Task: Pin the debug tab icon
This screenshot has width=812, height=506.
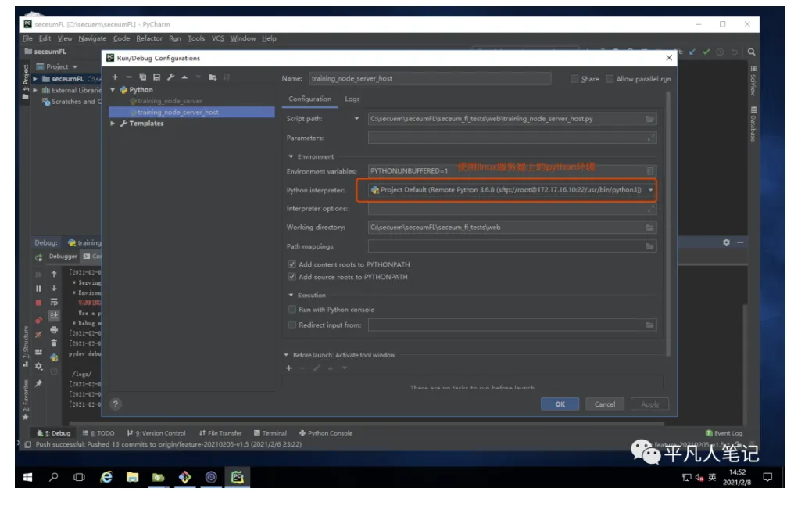Action: click(38, 384)
